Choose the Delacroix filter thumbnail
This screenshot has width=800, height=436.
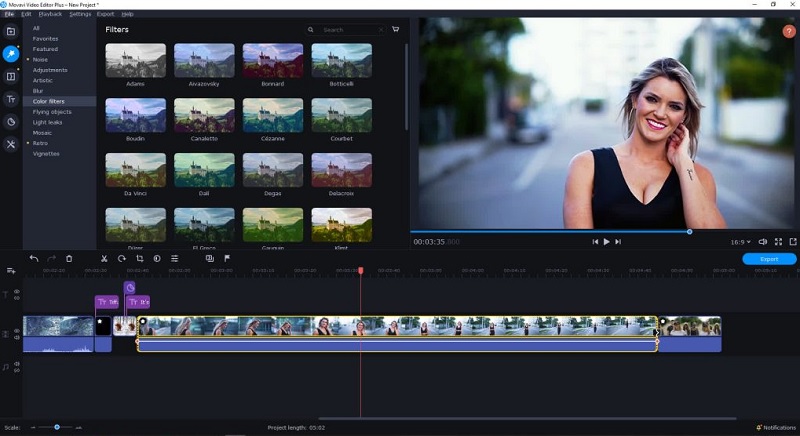click(x=341, y=170)
